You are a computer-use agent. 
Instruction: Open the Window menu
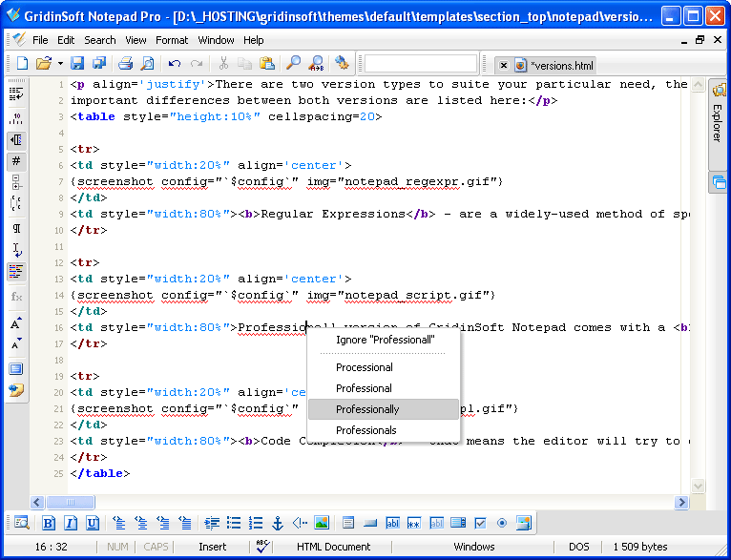216,40
